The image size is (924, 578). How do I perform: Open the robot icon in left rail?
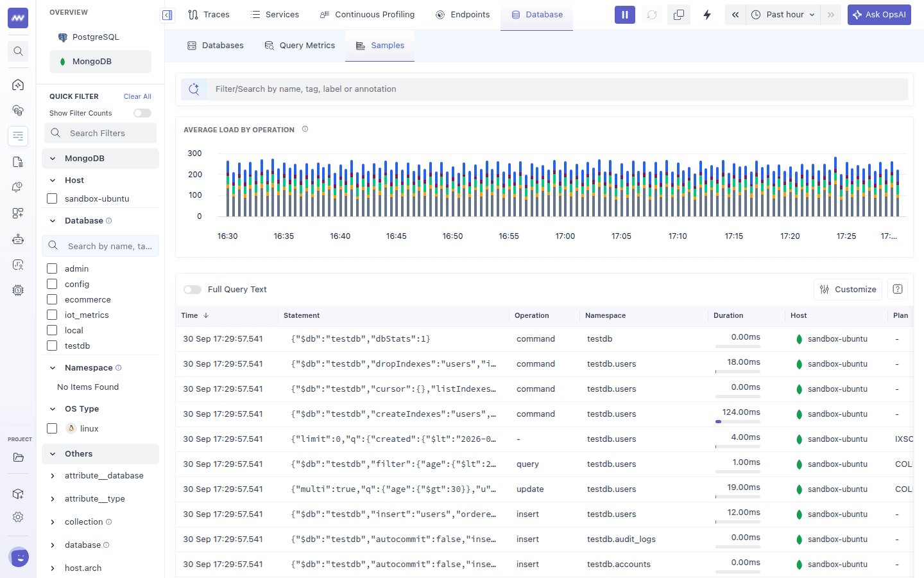click(18, 239)
